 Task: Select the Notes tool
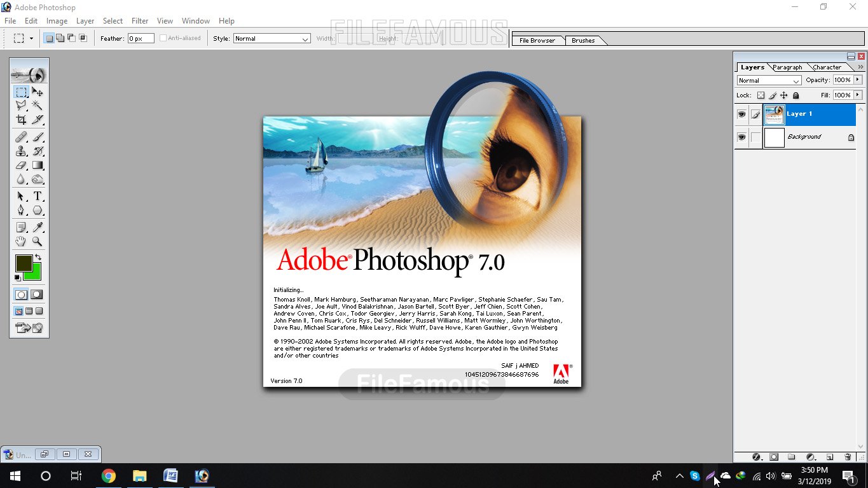21,227
